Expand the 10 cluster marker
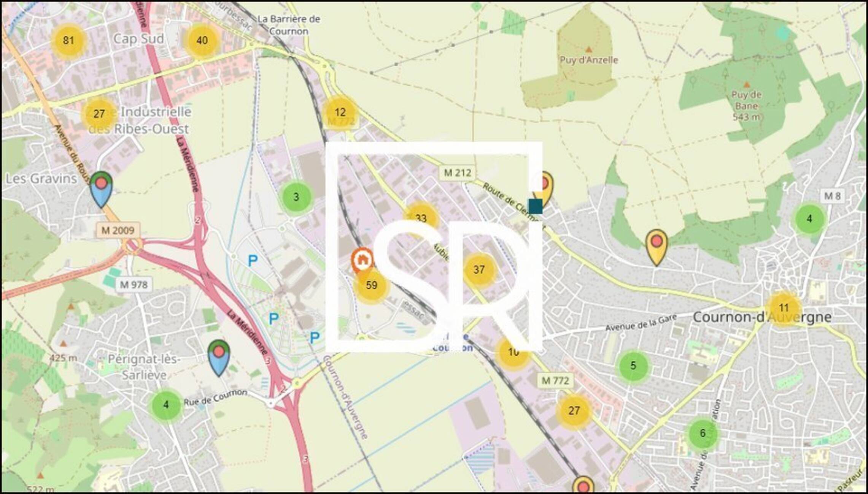868x494 pixels. click(x=513, y=352)
